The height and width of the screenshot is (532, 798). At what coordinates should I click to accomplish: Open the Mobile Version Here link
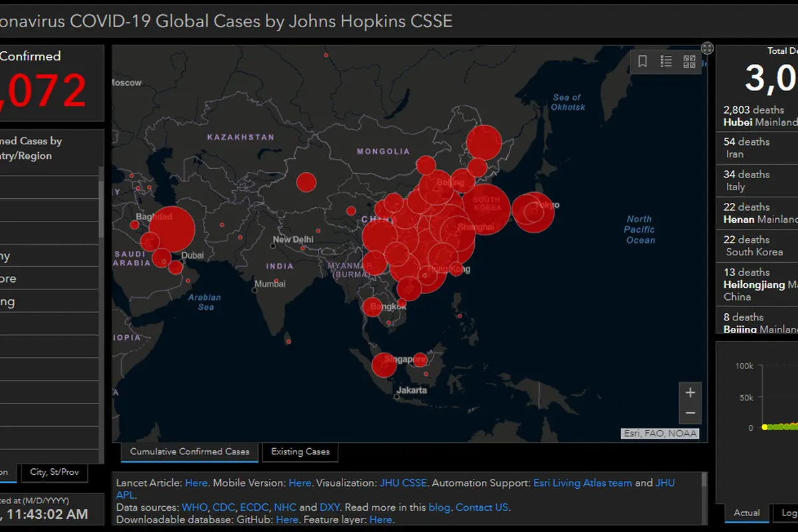[x=300, y=483]
